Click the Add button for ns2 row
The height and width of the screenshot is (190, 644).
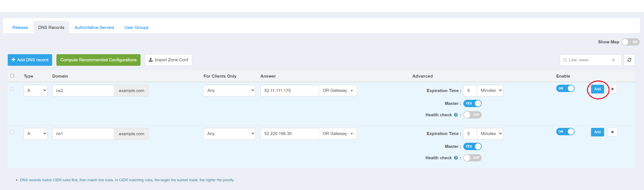pyautogui.click(x=597, y=89)
